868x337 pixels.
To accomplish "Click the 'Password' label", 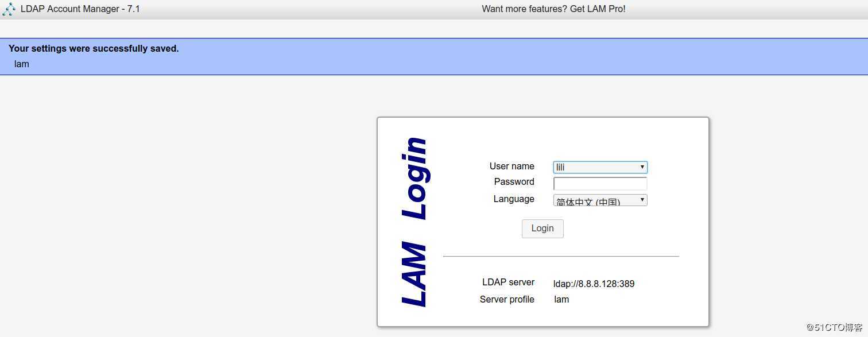I will pyautogui.click(x=514, y=181).
